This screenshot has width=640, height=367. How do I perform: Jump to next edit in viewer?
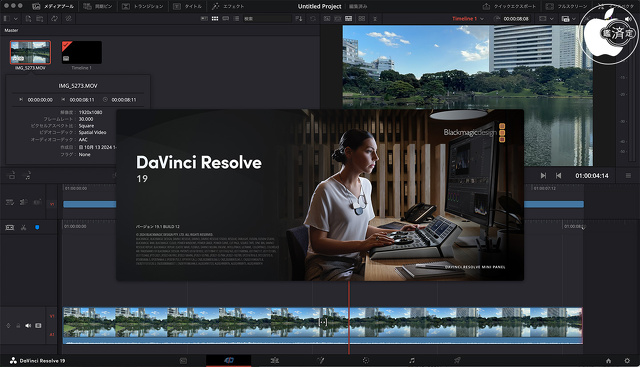coord(543,176)
